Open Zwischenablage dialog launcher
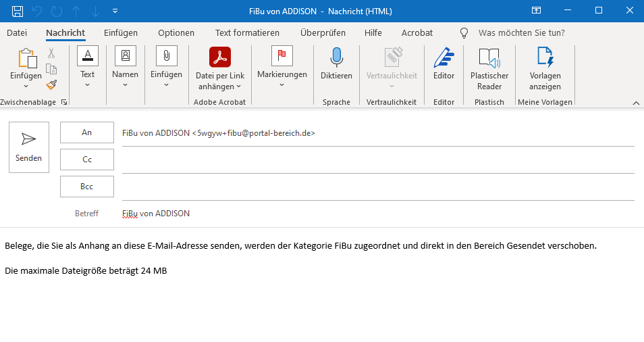The image size is (644, 342). click(x=64, y=102)
